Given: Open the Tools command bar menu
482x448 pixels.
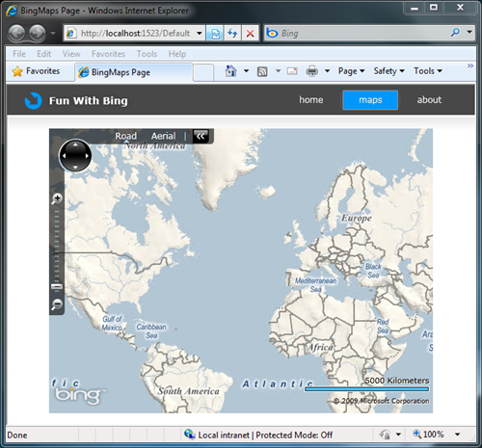Looking at the screenshot, I should 428,71.
